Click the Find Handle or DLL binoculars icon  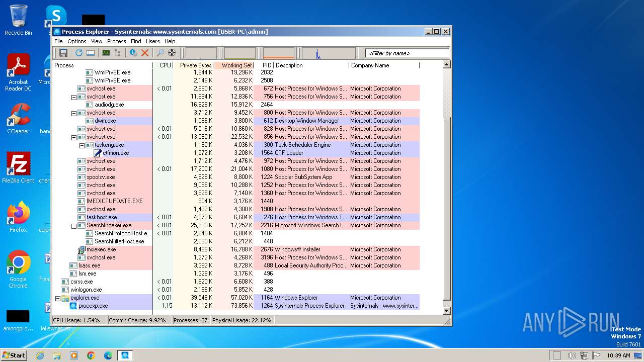pyautogui.click(x=160, y=53)
